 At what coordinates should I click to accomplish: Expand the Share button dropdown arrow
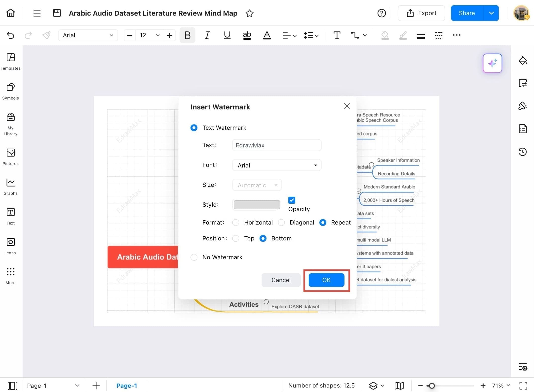pos(491,13)
